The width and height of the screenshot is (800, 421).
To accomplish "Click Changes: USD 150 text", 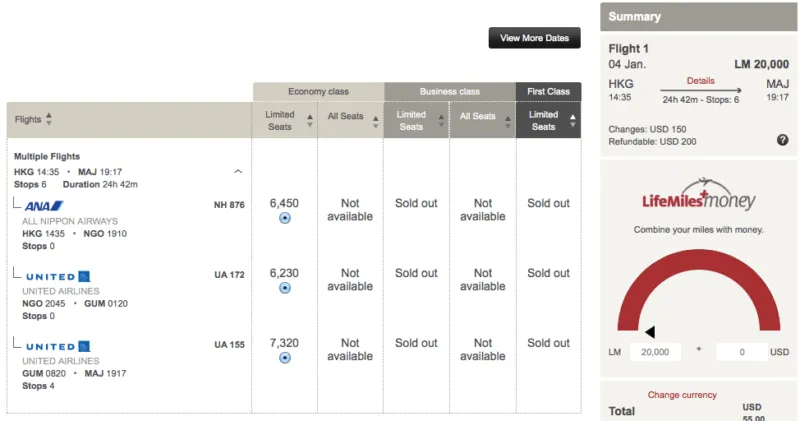I will coord(647,129).
